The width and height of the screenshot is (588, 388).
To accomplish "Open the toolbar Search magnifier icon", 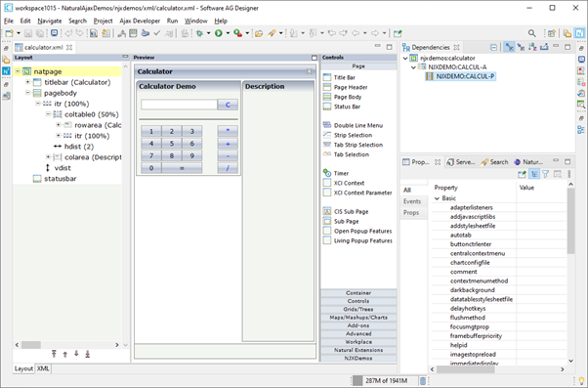I will (x=531, y=33).
